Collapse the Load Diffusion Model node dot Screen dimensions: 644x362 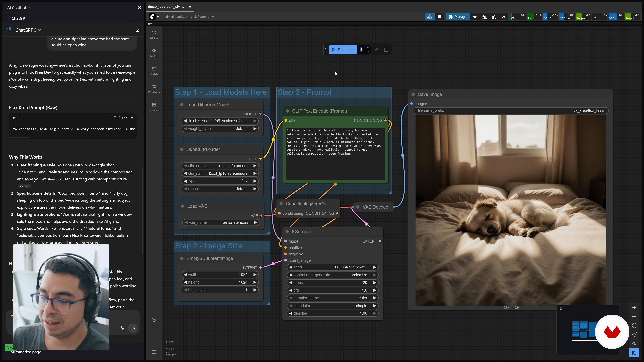click(182, 105)
